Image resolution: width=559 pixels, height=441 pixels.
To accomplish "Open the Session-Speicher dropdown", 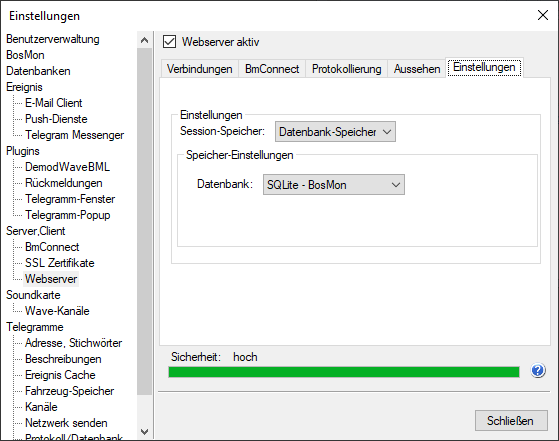I will click(335, 132).
